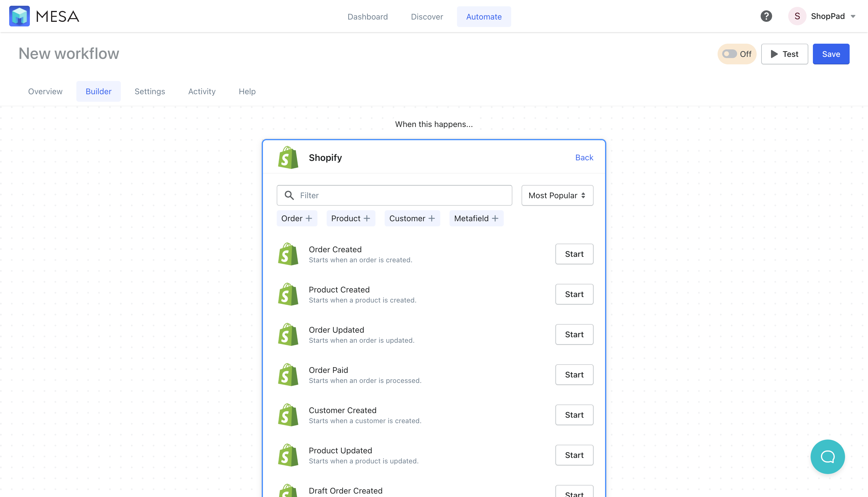Add the Order filter tag
The image size is (868, 497).
[x=297, y=218]
